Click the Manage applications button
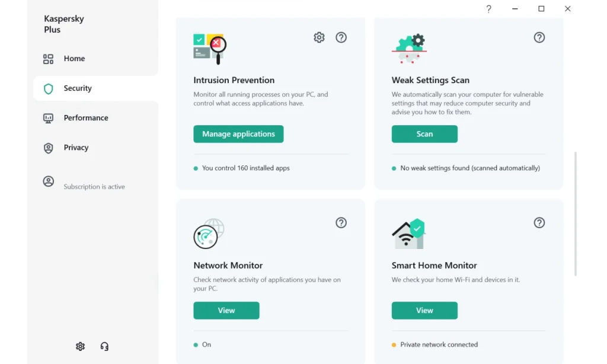 pyautogui.click(x=238, y=134)
